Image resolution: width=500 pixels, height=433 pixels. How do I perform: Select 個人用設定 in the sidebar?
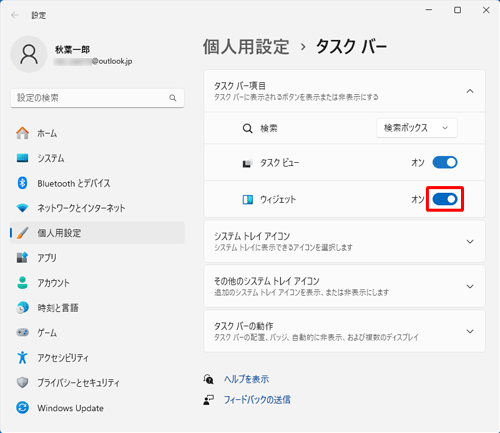coord(97,233)
